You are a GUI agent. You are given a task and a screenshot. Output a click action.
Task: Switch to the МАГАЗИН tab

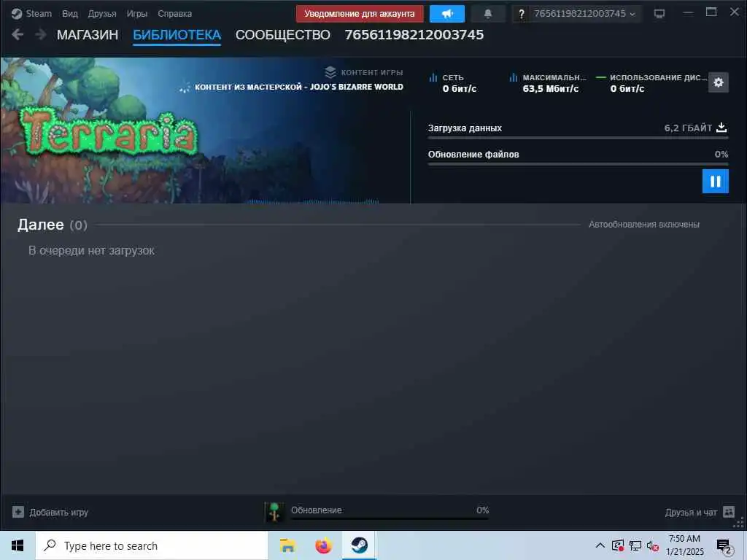pos(88,35)
